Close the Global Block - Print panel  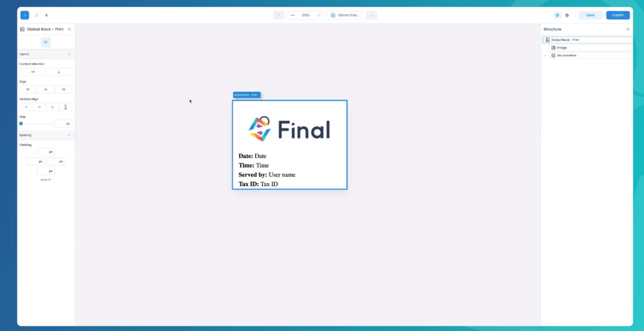(69, 29)
